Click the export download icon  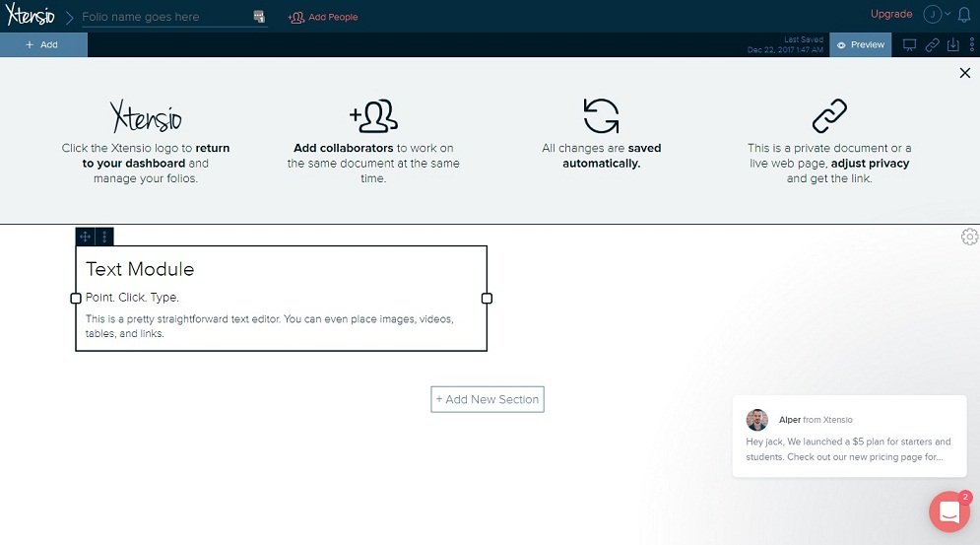pyautogui.click(x=953, y=45)
